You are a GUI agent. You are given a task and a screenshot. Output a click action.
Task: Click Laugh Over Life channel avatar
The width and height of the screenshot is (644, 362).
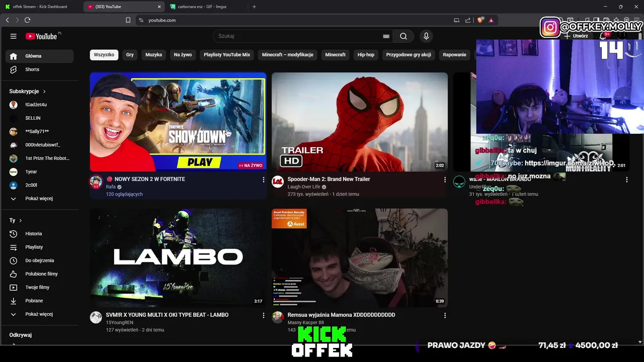coord(278,182)
